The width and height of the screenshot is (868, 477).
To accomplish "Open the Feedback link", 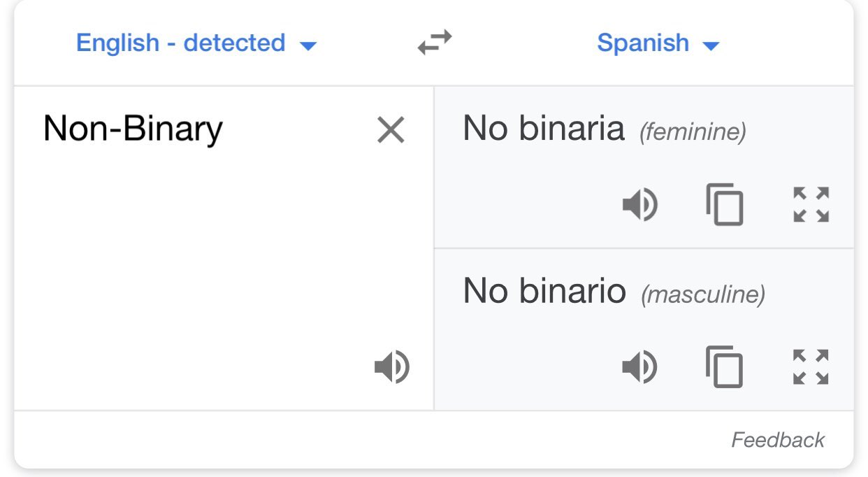I will point(778,440).
